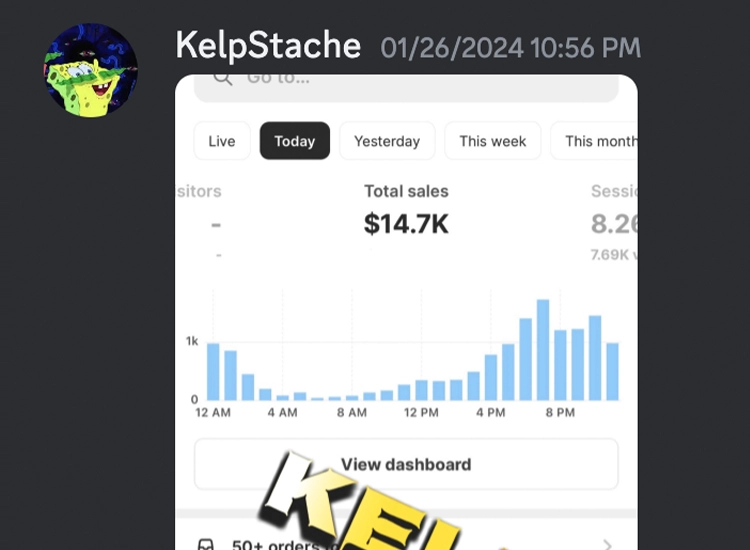
Task: Click the Total sales $14.7K metric
Action: click(406, 212)
